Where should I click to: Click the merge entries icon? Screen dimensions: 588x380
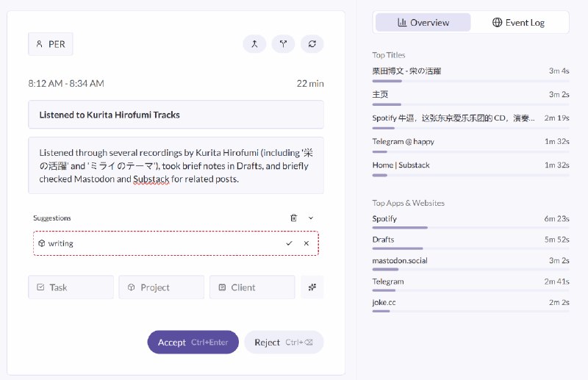254,44
